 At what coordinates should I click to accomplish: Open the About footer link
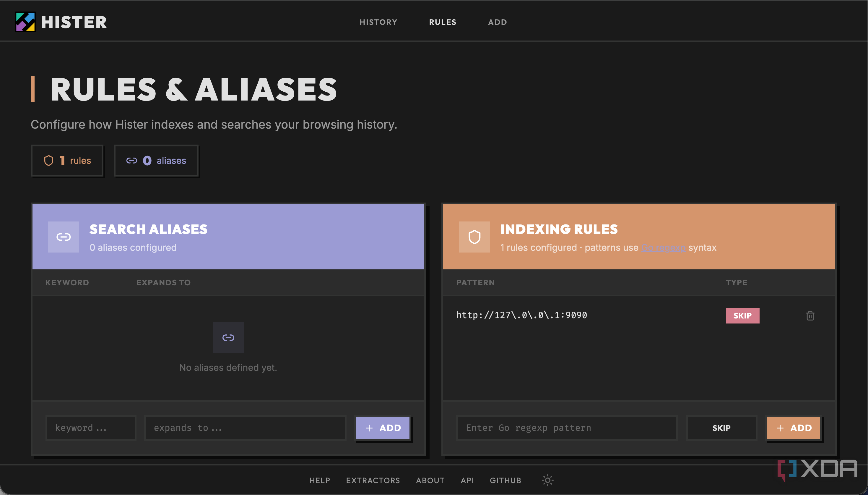430,481
